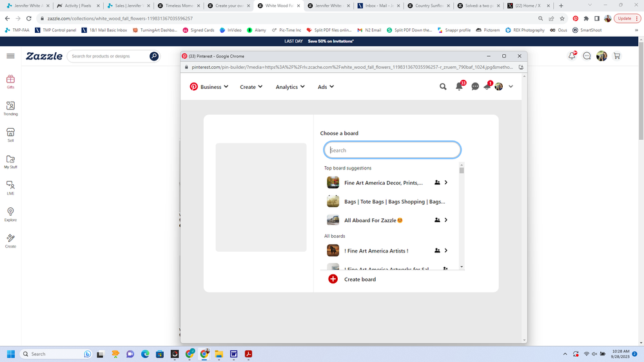Click the Windows Start button
The image size is (644, 362).
click(x=11, y=354)
